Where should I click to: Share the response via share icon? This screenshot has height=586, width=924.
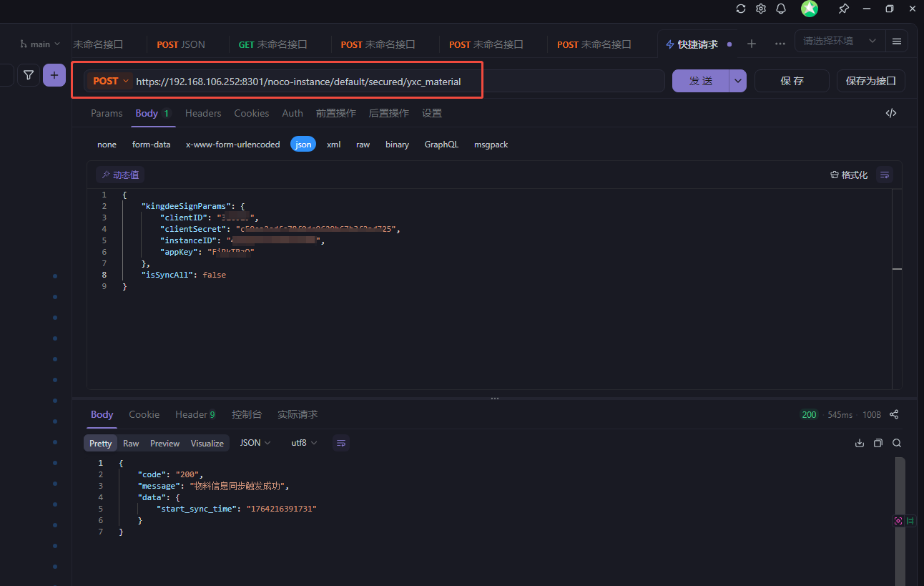[x=894, y=414]
